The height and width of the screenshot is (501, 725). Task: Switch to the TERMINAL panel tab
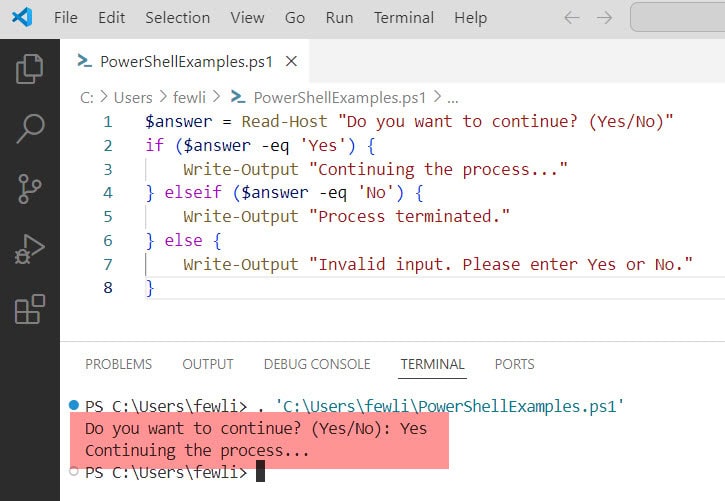point(432,364)
